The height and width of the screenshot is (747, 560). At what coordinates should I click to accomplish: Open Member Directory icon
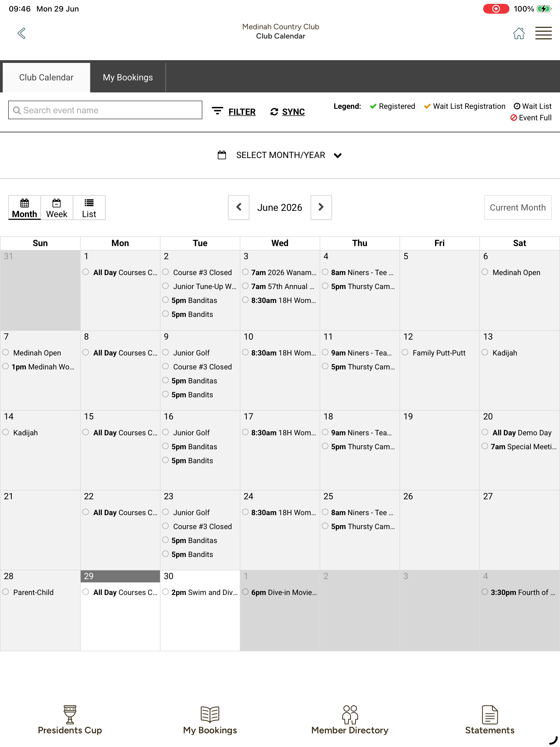pos(350,714)
